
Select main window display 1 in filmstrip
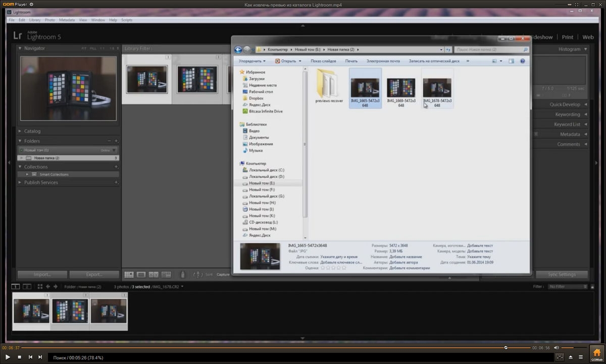(x=16, y=287)
